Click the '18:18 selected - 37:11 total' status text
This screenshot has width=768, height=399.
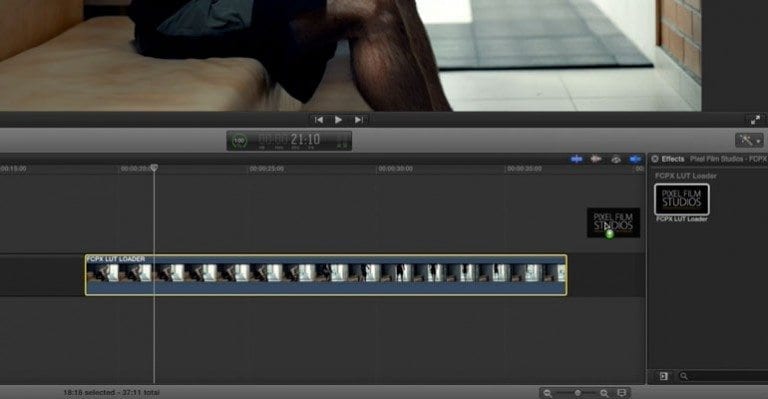(x=111, y=393)
